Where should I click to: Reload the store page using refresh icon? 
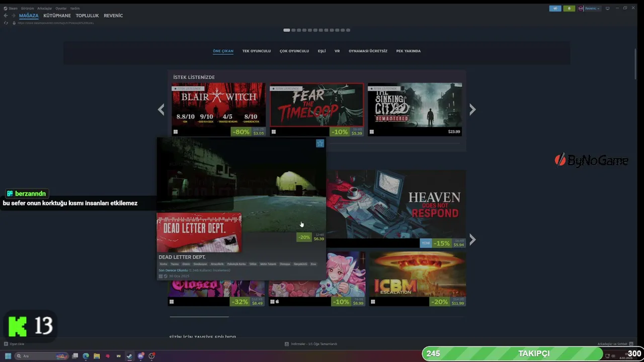click(x=6, y=23)
